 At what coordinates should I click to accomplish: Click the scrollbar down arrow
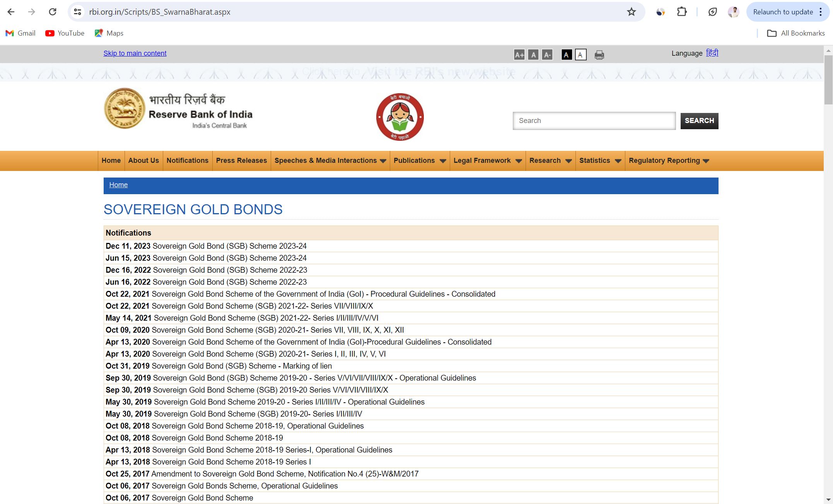pos(828,500)
